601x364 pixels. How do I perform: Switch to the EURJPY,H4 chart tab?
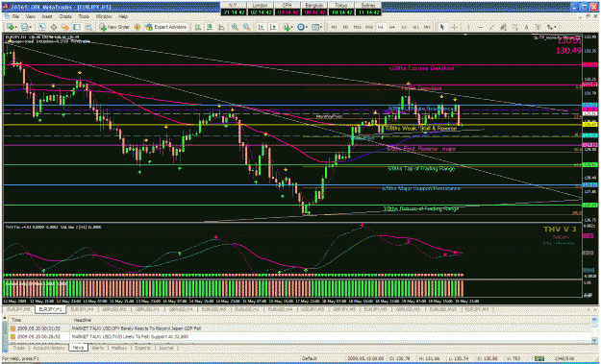pos(82,309)
